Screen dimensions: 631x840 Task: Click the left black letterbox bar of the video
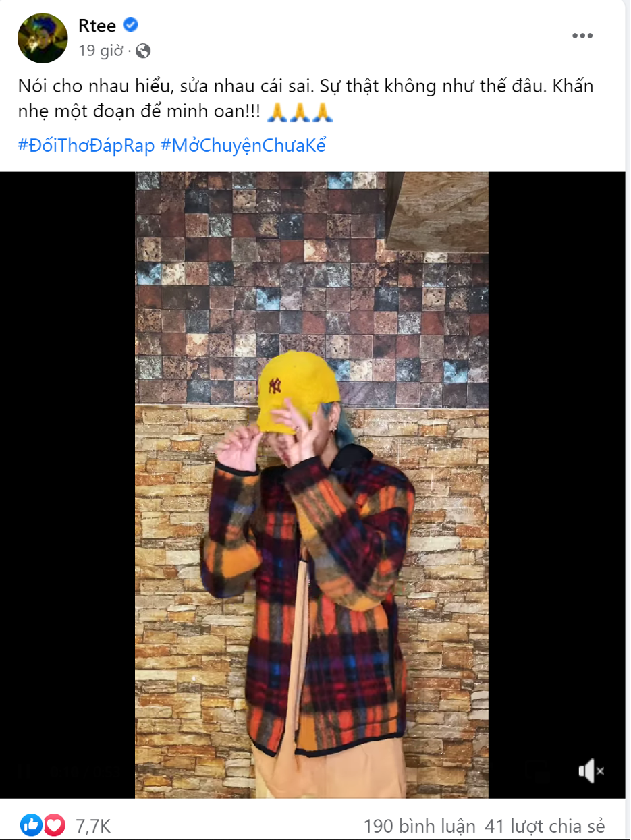tap(67, 484)
